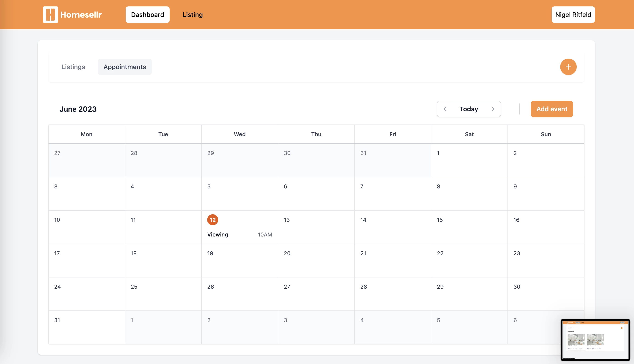The image size is (634, 364).
Task: Click the Wed column header
Action: (240, 134)
